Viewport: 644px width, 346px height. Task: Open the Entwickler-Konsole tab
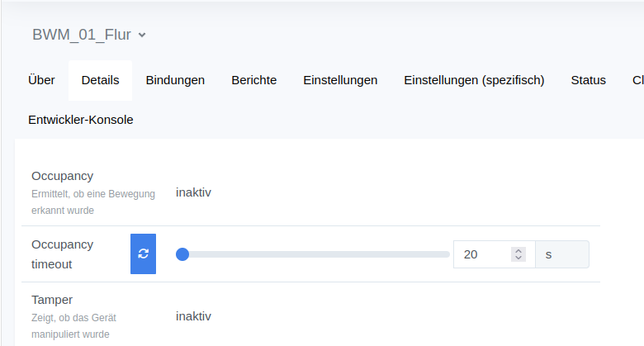coord(80,120)
